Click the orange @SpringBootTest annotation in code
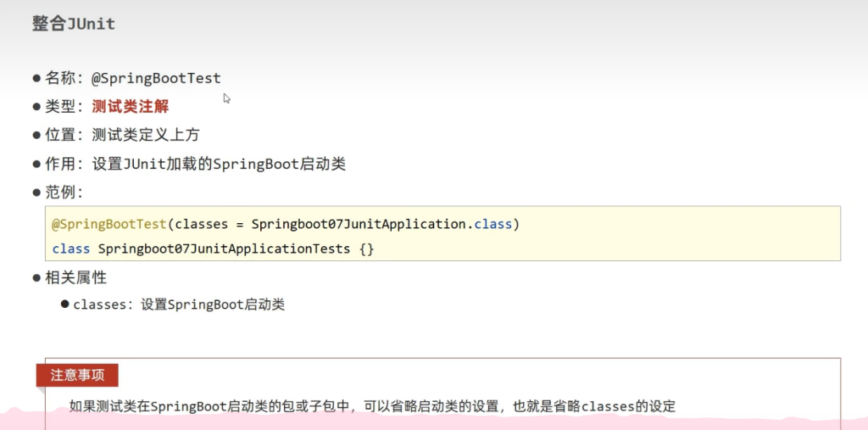 (x=109, y=225)
